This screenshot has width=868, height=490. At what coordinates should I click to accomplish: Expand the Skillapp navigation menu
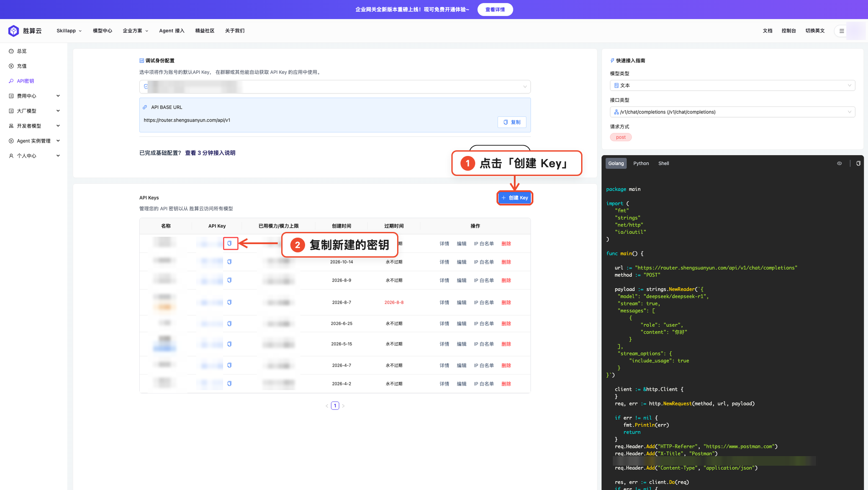69,31
